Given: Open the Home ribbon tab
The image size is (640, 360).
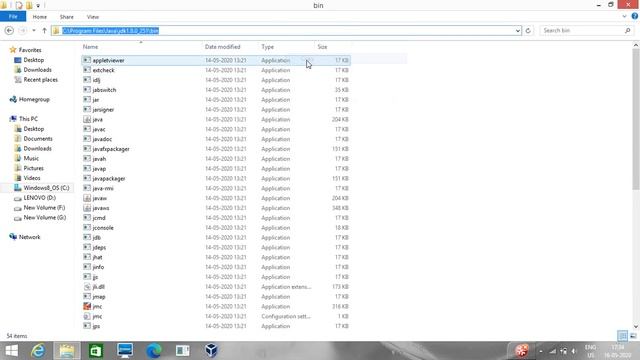Looking at the screenshot, I should pos(40,17).
